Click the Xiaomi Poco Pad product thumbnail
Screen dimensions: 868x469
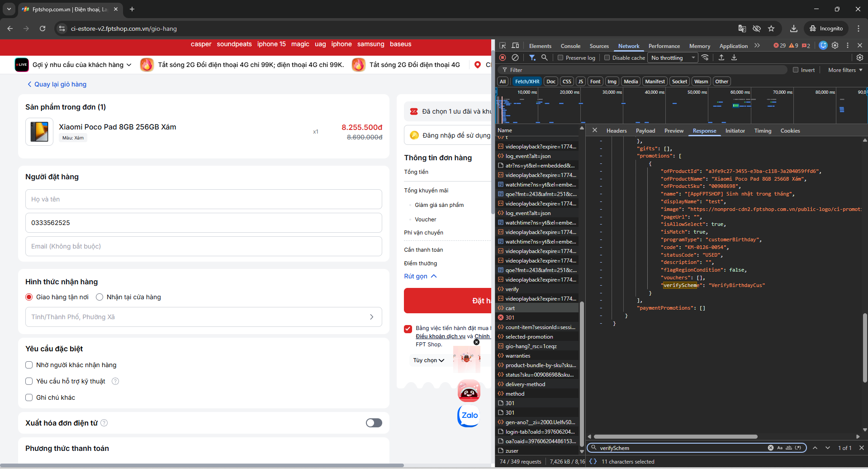[39, 132]
